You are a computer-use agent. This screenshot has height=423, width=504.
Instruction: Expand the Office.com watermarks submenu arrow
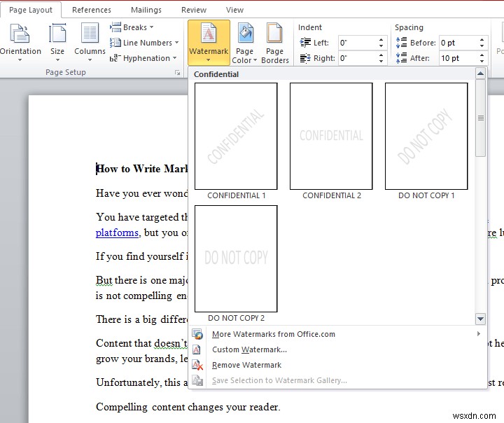479,334
